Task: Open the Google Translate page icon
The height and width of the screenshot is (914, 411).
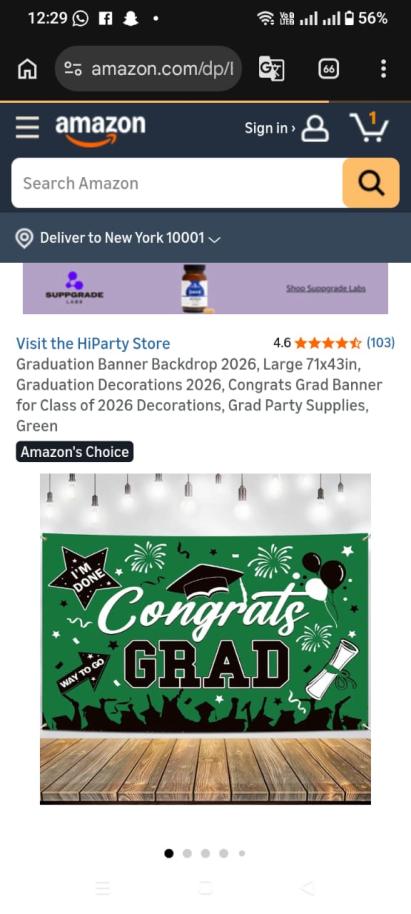Action: click(x=272, y=69)
